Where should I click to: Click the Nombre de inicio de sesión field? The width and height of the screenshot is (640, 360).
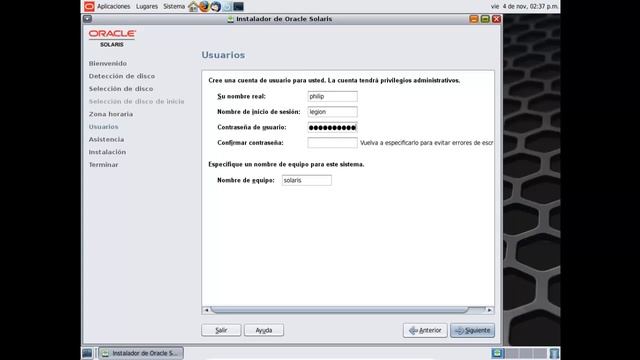(333, 112)
